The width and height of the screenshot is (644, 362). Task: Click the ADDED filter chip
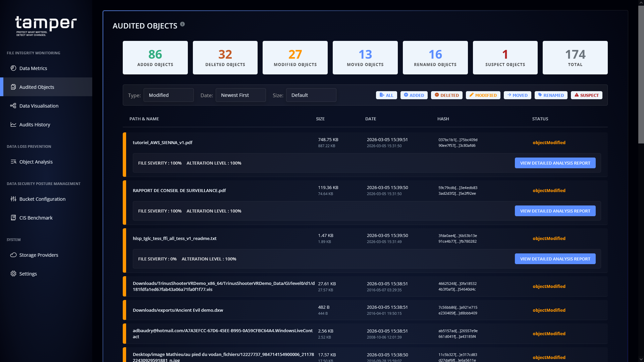click(x=414, y=95)
